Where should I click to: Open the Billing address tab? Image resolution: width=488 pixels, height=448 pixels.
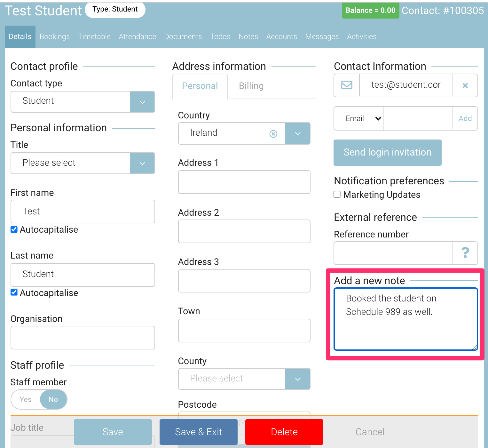[251, 86]
